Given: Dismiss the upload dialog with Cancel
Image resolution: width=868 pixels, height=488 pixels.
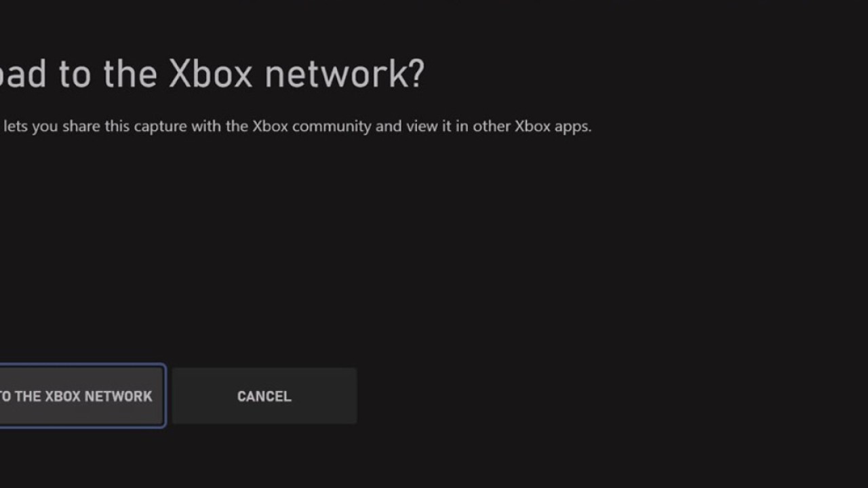Looking at the screenshot, I should click(x=264, y=396).
